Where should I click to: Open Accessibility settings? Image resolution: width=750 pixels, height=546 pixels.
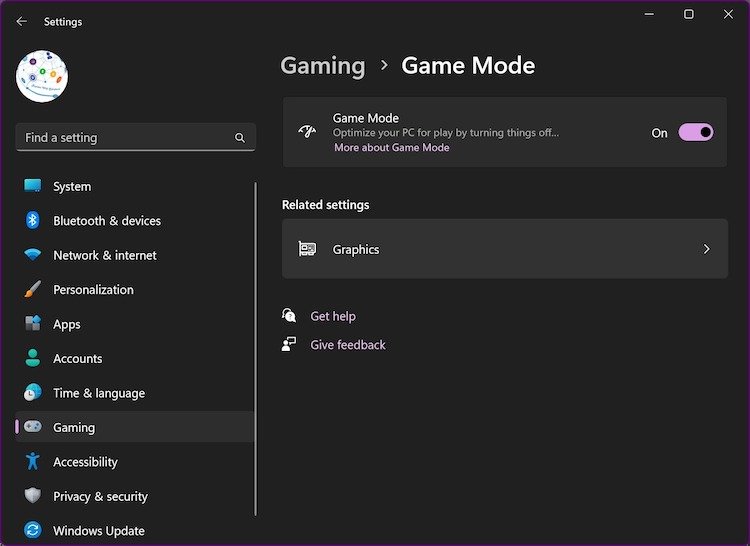(x=85, y=462)
